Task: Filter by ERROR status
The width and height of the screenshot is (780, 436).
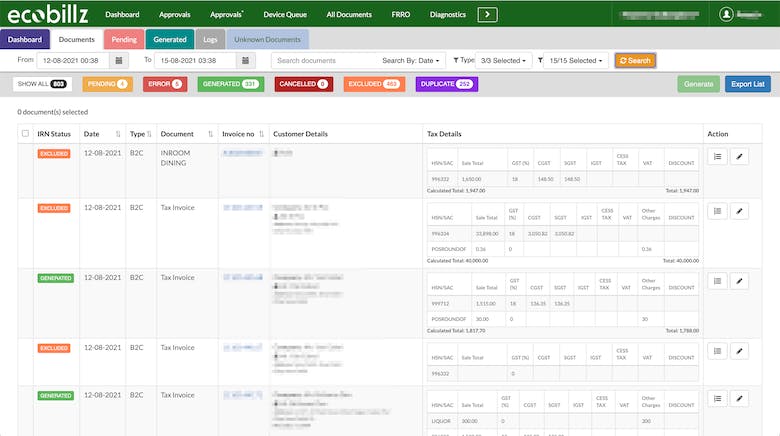Action: click(165, 84)
